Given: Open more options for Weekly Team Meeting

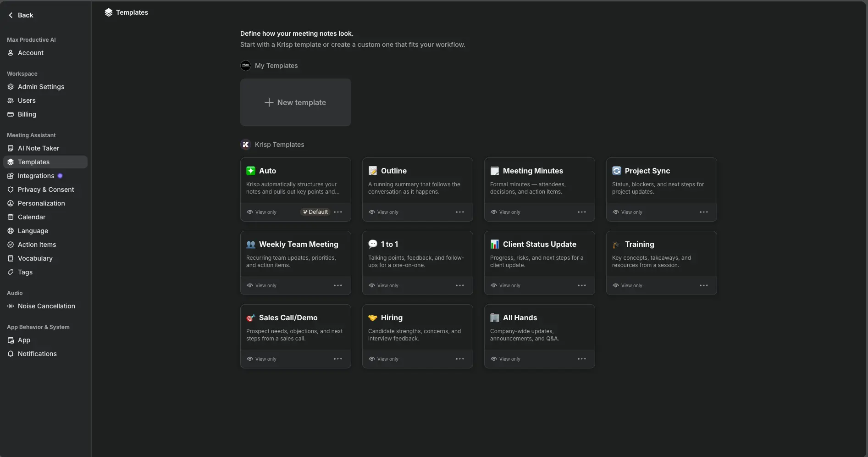Looking at the screenshot, I should 338,285.
